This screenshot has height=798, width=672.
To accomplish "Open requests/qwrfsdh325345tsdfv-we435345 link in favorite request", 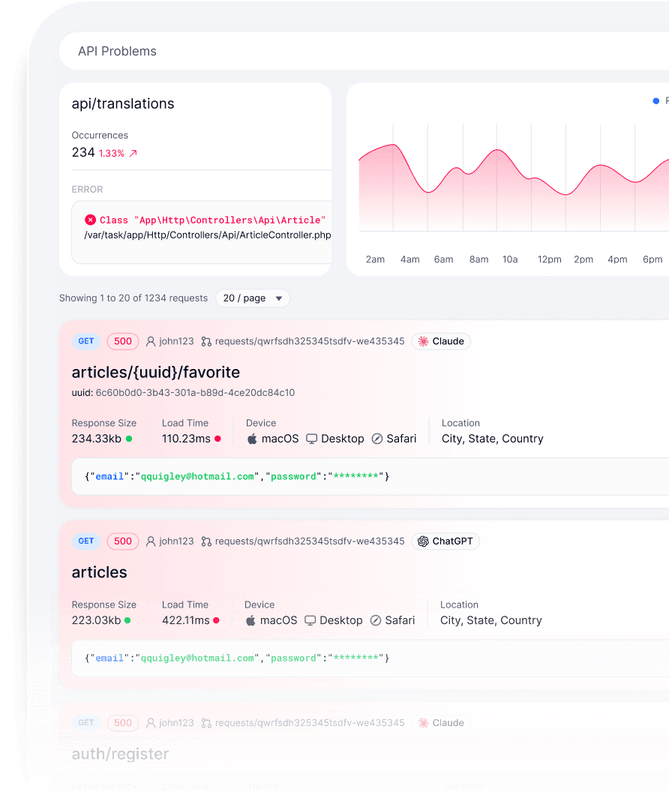I will pos(310,341).
